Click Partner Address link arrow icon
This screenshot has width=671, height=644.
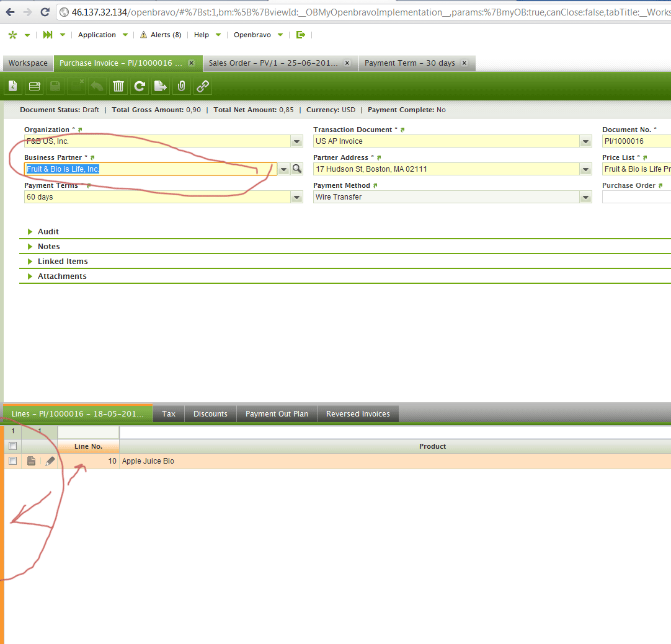point(379,158)
